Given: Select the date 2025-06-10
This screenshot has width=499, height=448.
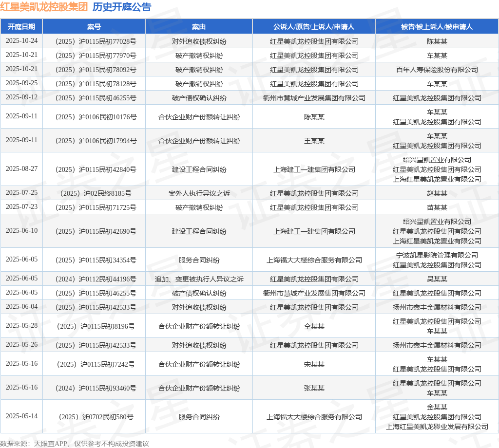Looking at the screenshot, I should point(21,231).
